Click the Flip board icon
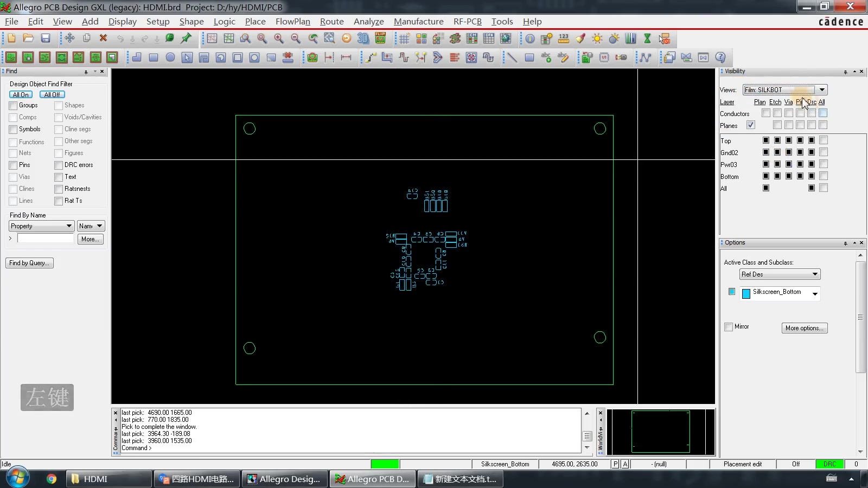The width and height of the screenshot is (868, 488). pyautogui.click(x=380, y=38)
